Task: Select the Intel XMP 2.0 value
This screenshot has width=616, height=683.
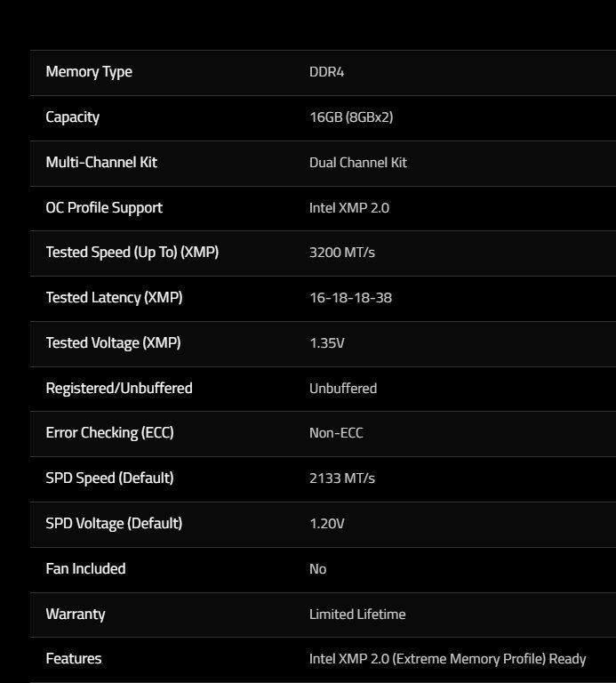Action: click(349, 208)
